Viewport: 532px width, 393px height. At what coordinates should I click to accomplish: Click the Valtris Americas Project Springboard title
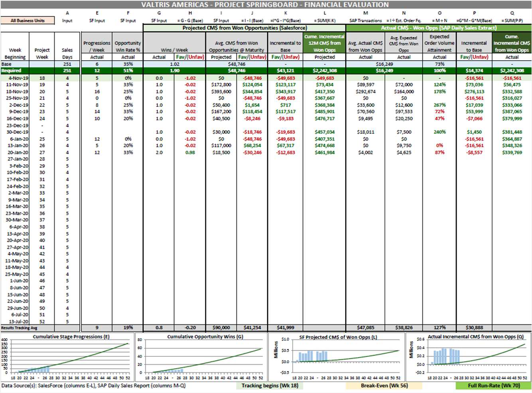265,5
